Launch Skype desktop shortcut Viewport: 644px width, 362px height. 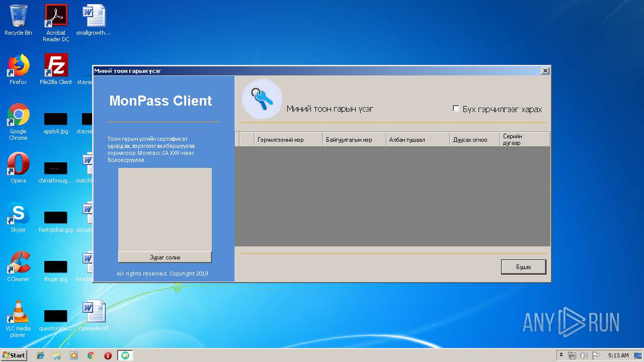[x=18, y=217]
